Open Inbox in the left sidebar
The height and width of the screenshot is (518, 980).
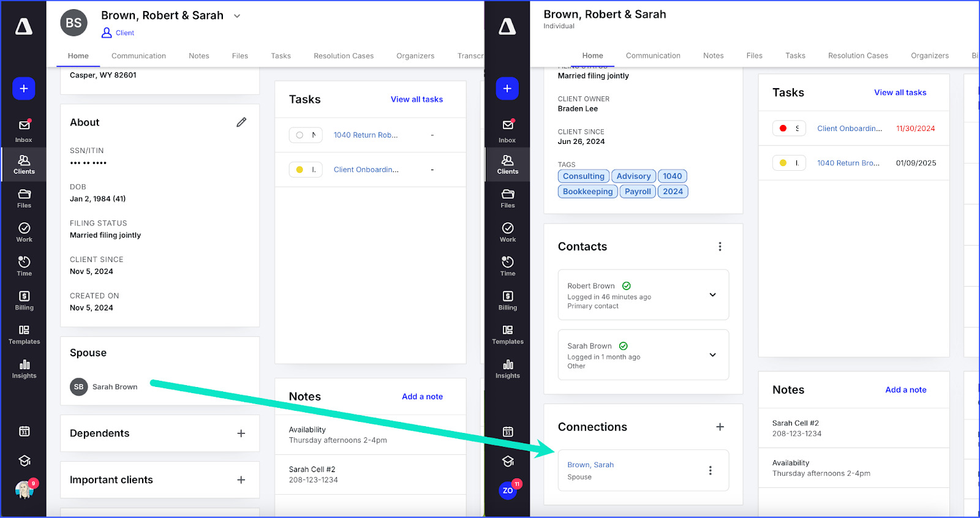coord(24,130)
